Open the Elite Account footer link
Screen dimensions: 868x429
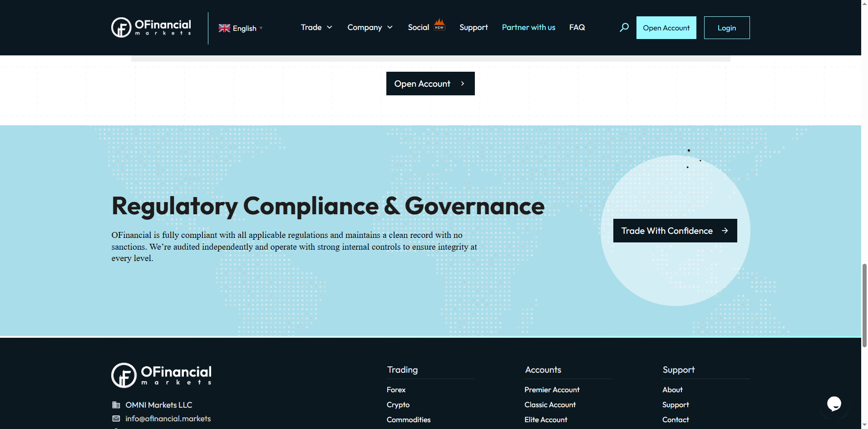tap(546, 419)
